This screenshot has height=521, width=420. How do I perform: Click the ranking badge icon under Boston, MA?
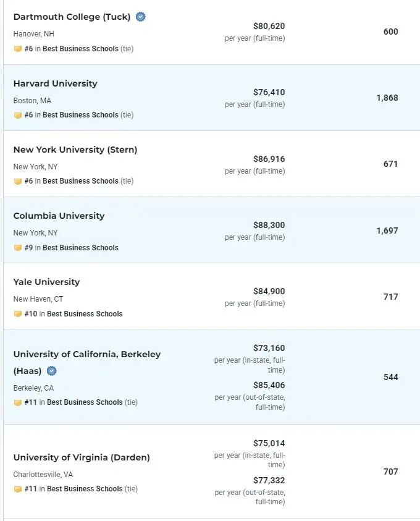click(x=17, y=116)
